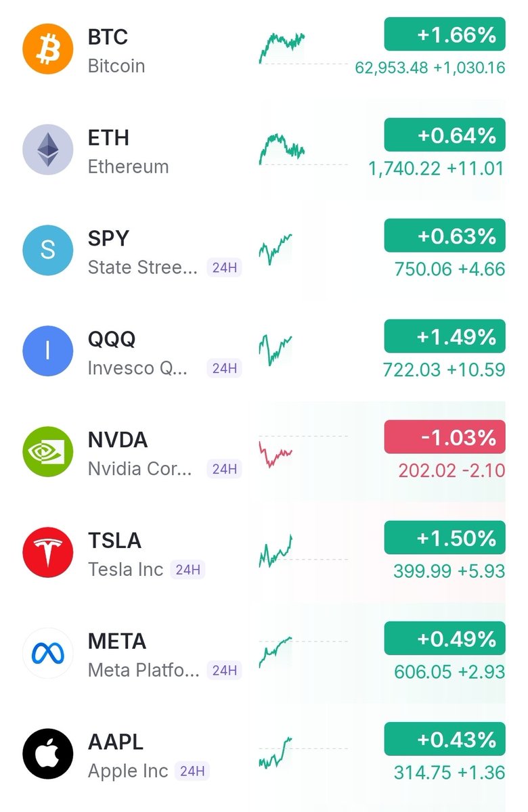This screenshot has height=812, width=528.
Task: Tap the +0.63% SPY change badge
Action: [x=445, y=235]
